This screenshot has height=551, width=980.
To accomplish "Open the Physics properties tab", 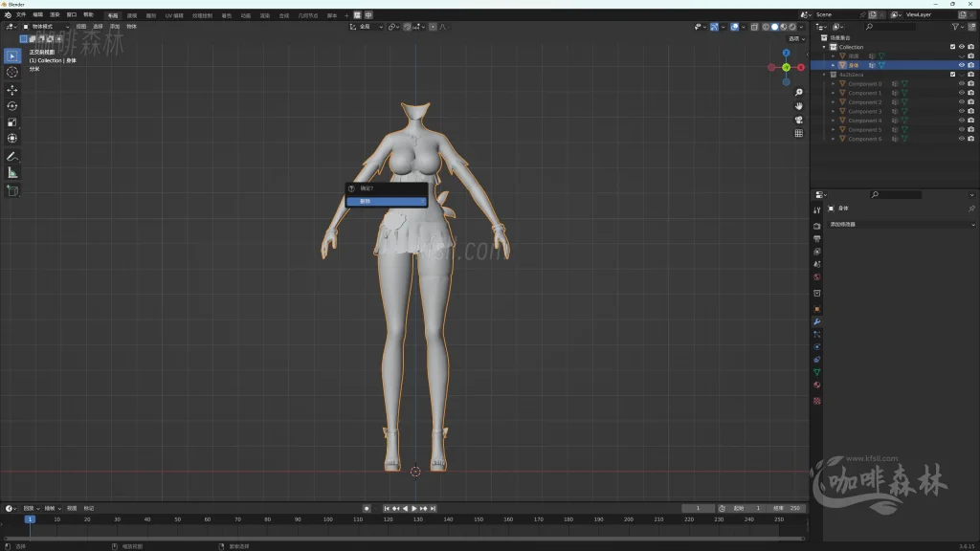I will point(817,346).
